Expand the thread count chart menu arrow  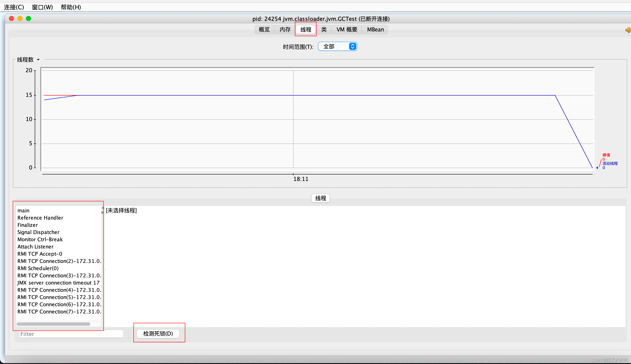click(x=38, y=60)
